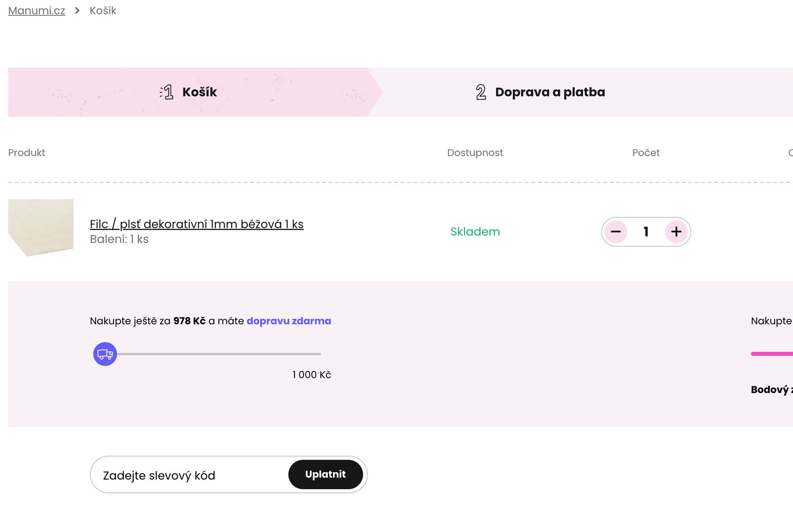793x532 pixels.
Task: Click the quantity number field showing 1
Action: (646, 232)
